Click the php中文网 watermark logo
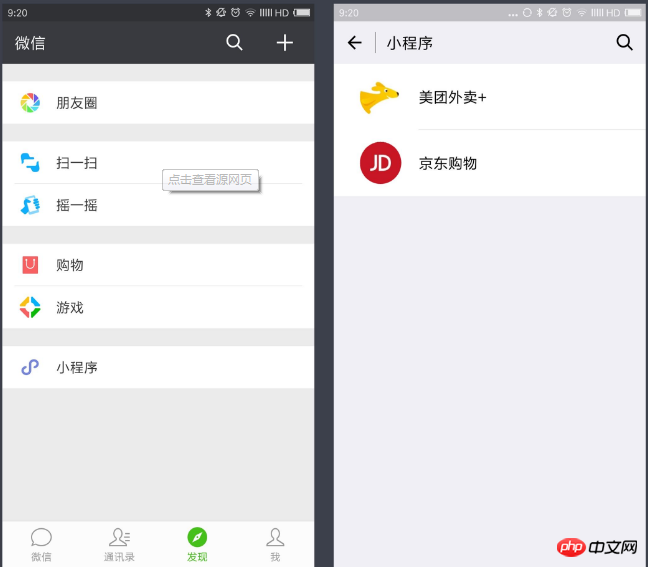 [597, 547]
